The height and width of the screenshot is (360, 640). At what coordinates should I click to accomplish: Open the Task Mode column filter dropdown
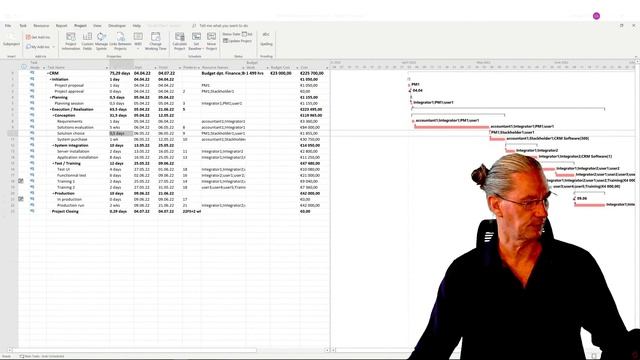pos(44,67)
